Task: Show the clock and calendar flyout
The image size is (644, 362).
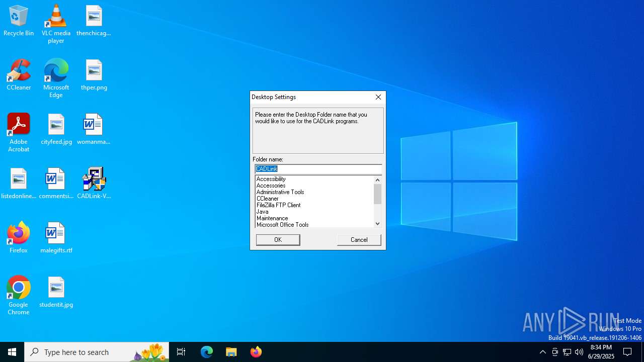Action: (x=601, y=352)
